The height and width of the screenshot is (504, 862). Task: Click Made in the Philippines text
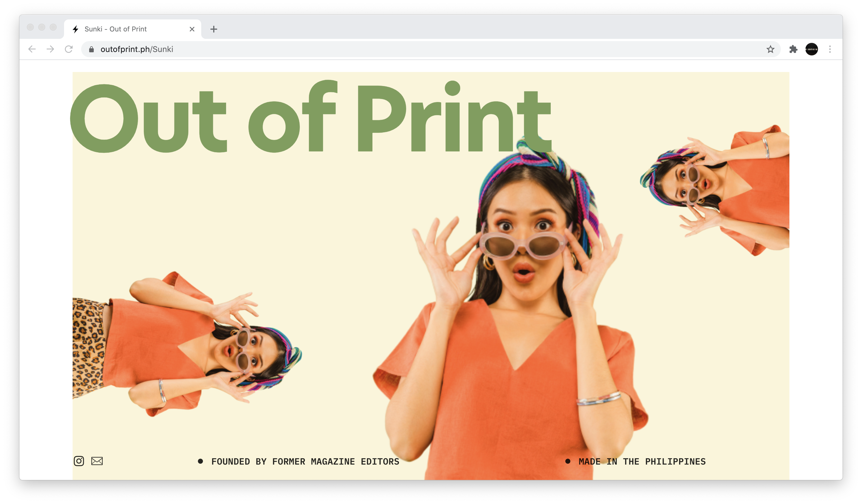[x=642, y=462]
